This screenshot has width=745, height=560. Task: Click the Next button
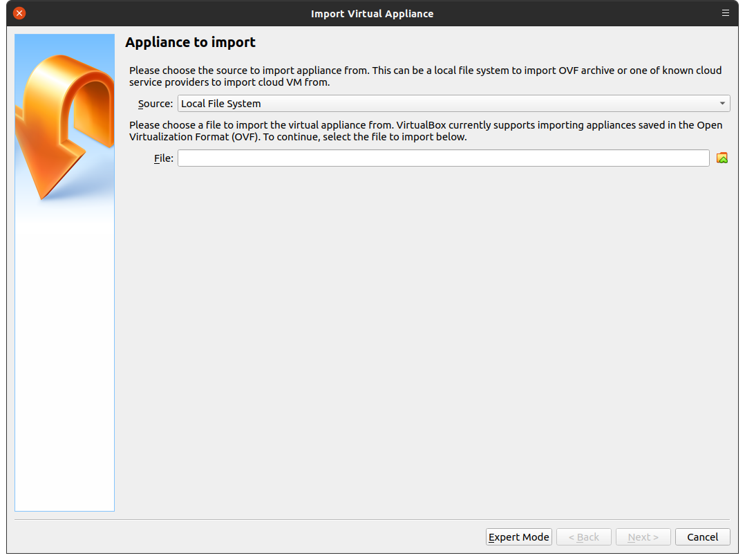point(643,537)
